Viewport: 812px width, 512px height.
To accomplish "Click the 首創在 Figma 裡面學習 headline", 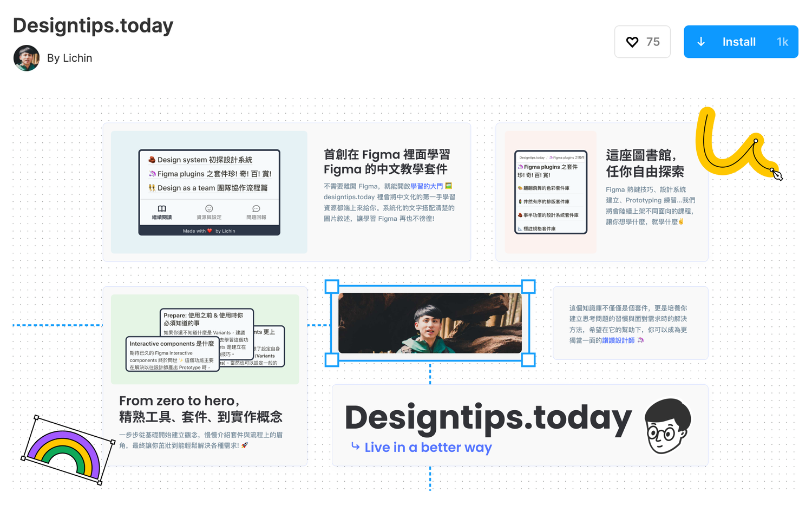I will click(387, 162).
